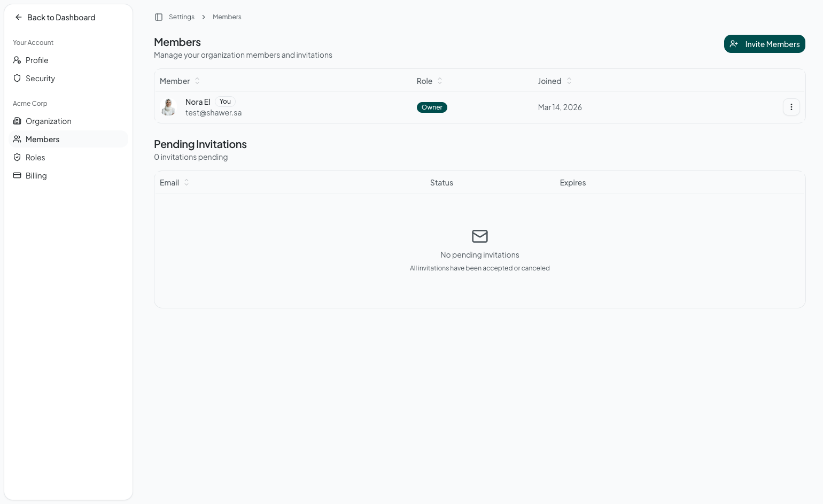The width and height of the screenshot is (823, 504).
Task: Click the Organization building icon
Action: (x=17, y=121)
